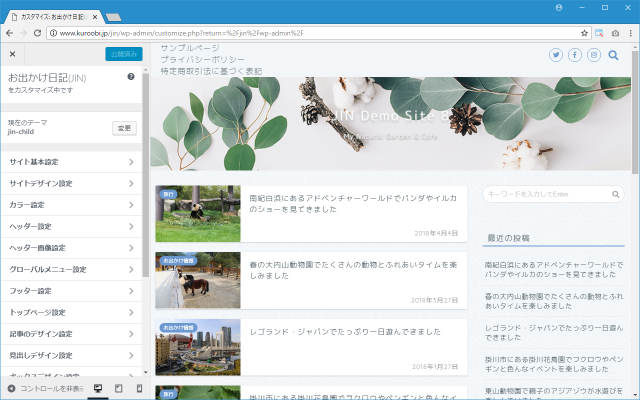Expand the カラー設定 section
Image resolution: width=640 pixels, height=400 pixels.
click(70, 205)
